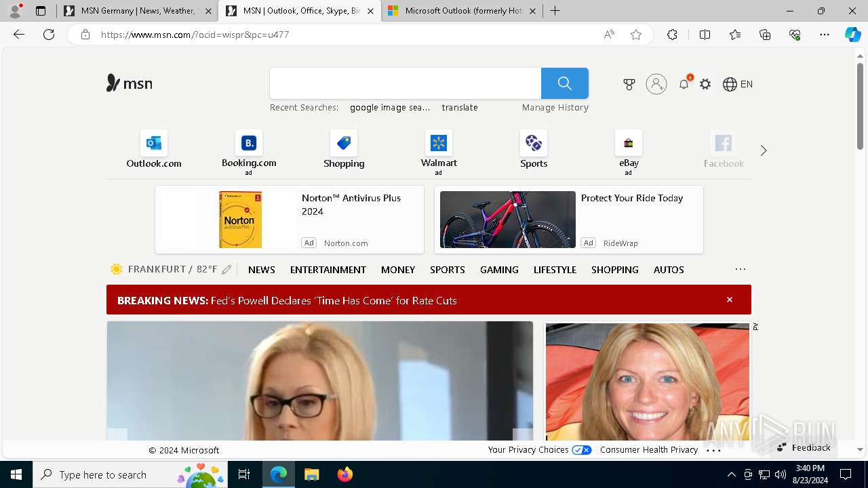Click into MSN search box
Image resolution: width=868 pixels, height=488 pixels.
pos(406,83)
